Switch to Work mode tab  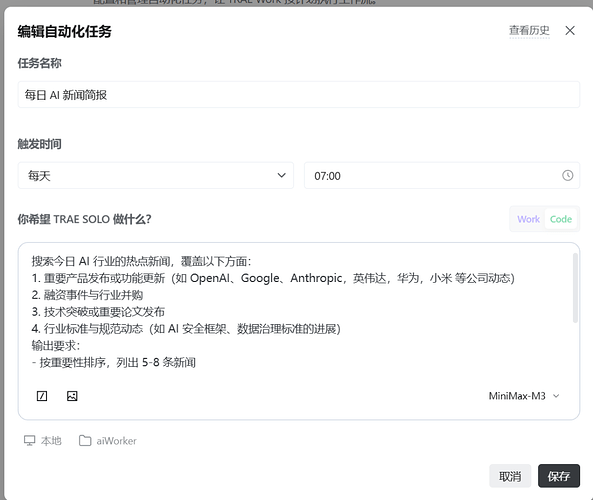pyautogui.click(x=528, y=219)
